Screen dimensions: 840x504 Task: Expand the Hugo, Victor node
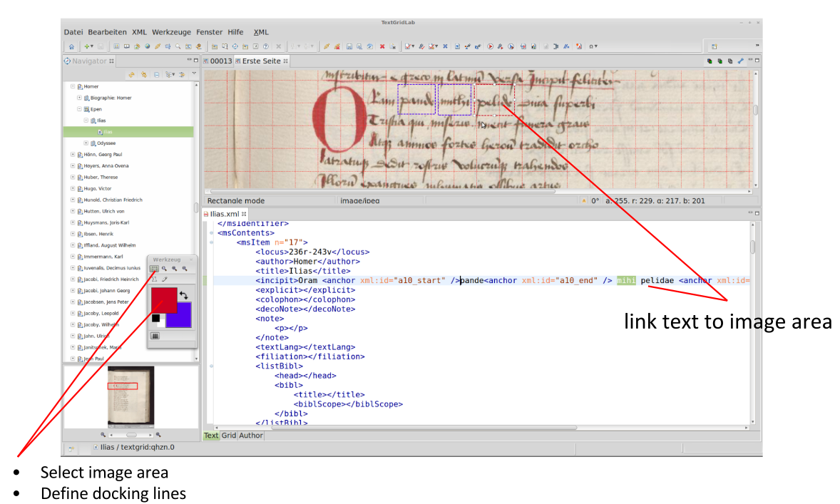(73, 188)
